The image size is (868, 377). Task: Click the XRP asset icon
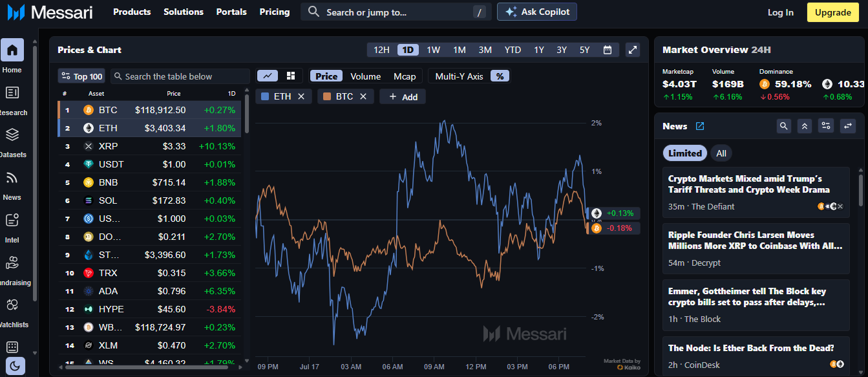coord(89,146)
